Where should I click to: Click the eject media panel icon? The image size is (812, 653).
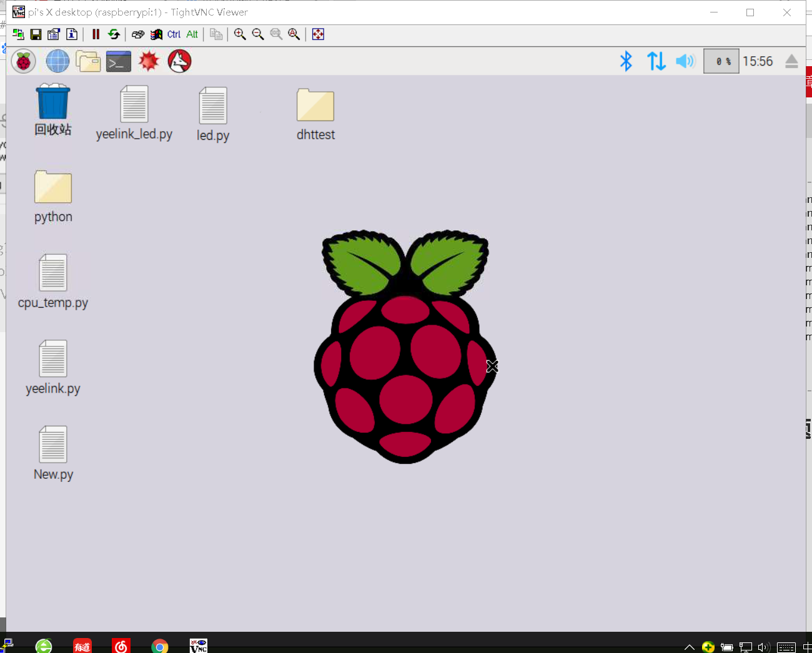791,61
